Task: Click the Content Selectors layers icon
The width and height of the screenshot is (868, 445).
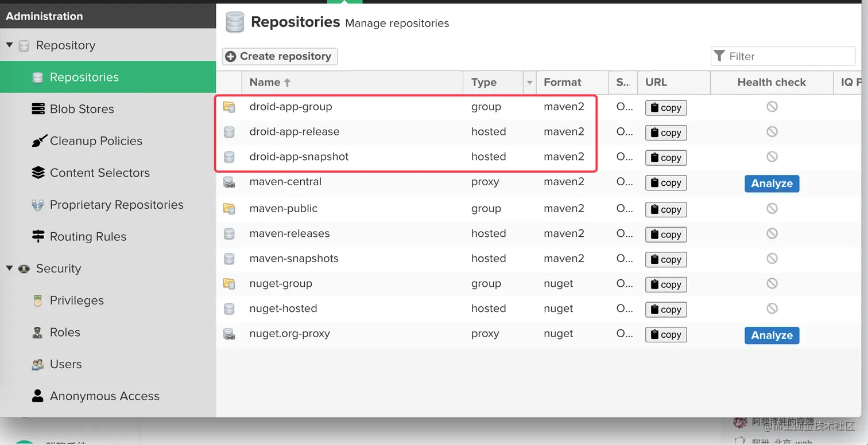Action: pyautogui.click(x=38, y=173)
